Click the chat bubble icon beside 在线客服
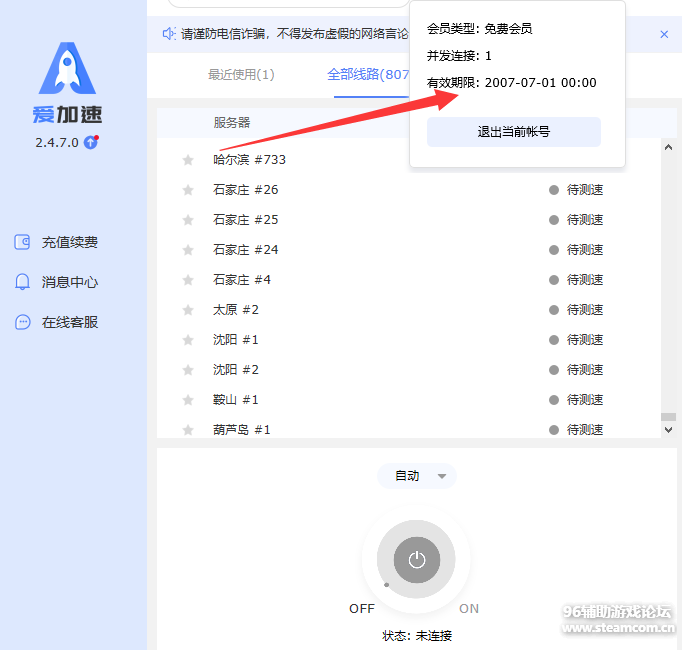 (x=23, y=322)
